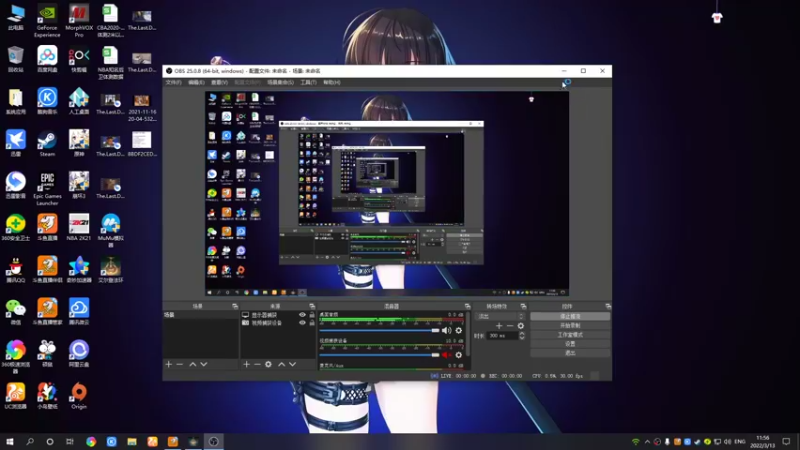Move source down in Sources panel
Viewport: 800px width, 450px height.
[292, 364]
